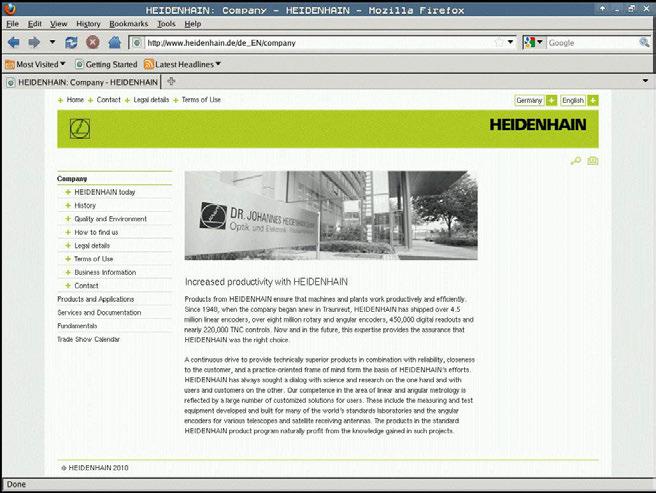Open a new tab with plus icon
The width and height of the screenshot is (656, 493).
pyautogui.click(x=171, y=82)
